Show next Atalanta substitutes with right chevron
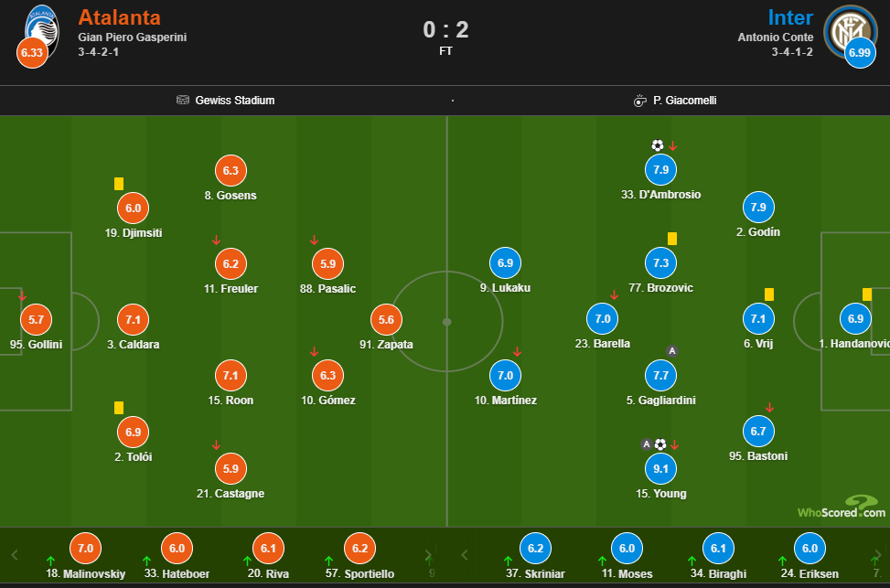Screen dimensions: 890x588 coord(428,555)
